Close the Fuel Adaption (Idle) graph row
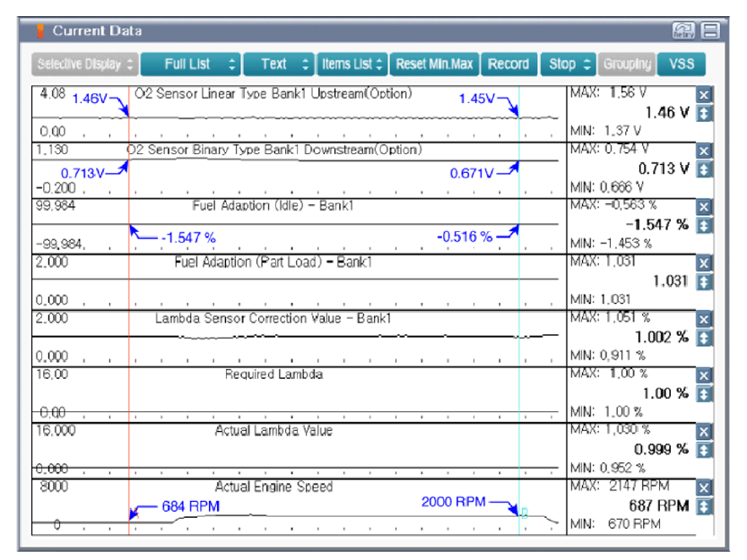Image resolution: width=747 pixels, height=560 pixels. 704,207
